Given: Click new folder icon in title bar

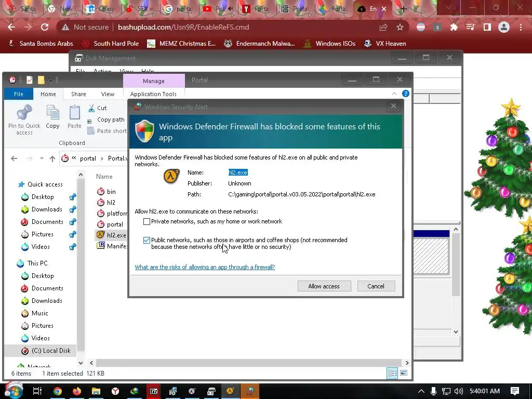Looking at the screenshot, I should click(41, 80).
